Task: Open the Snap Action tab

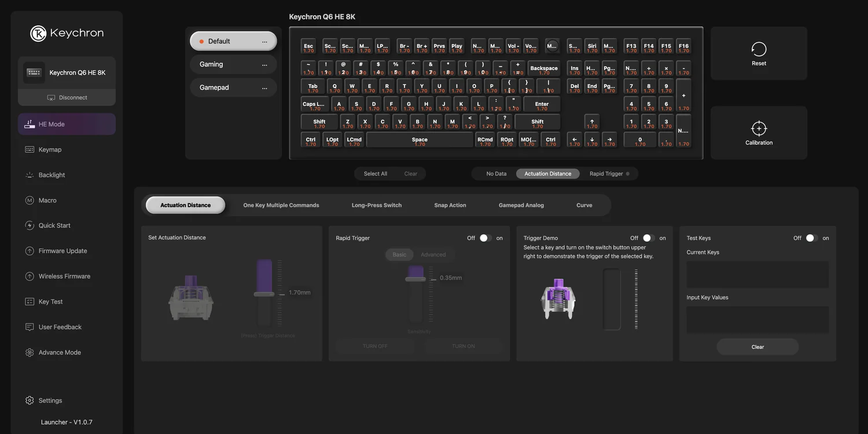Action: coord(450,205)
